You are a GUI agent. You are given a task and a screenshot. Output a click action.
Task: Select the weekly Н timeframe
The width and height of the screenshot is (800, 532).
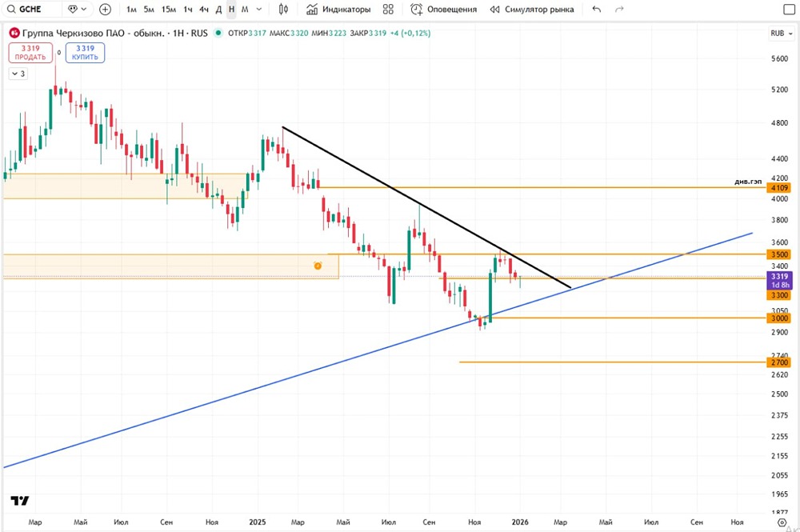232,9
